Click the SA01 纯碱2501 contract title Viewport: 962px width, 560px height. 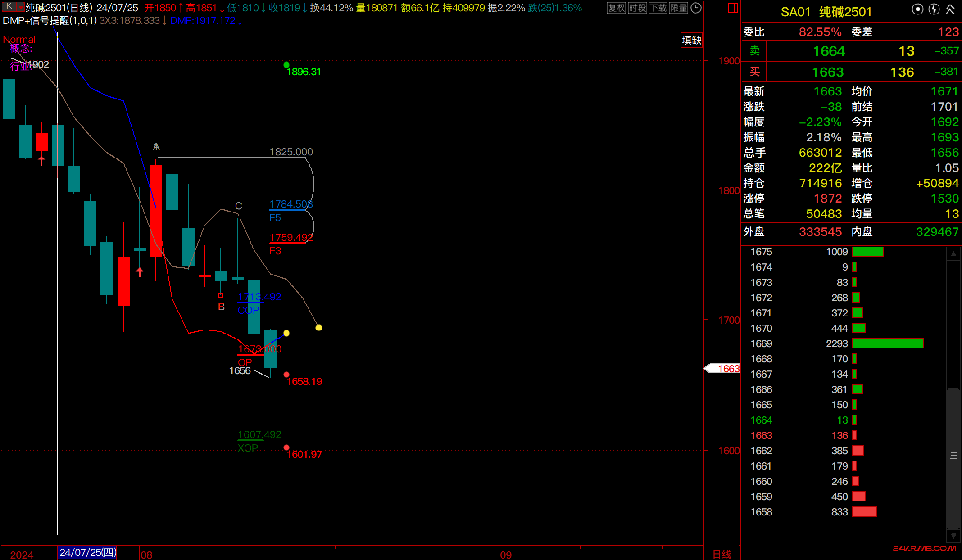pyautogui.click(x=826, y=12)
